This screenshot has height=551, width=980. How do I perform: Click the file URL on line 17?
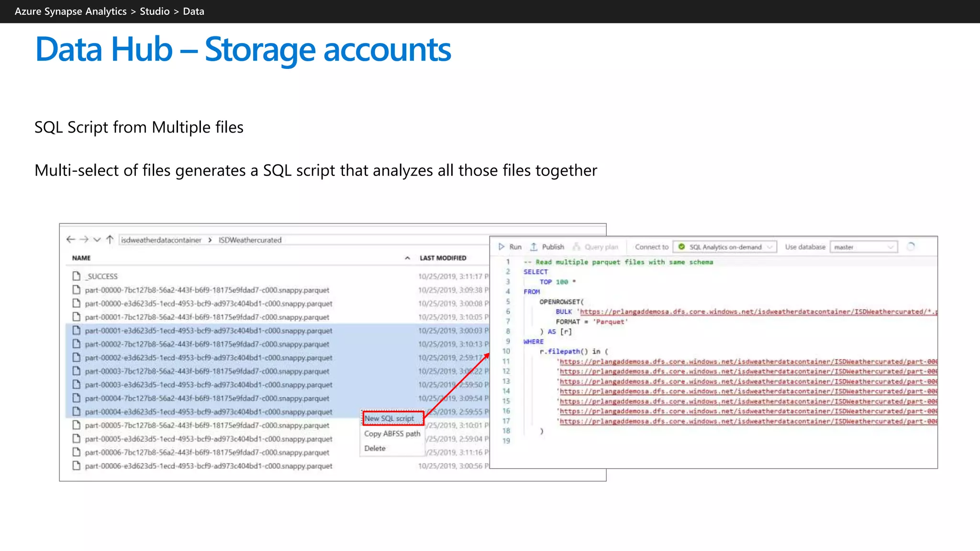pos(748,421)
